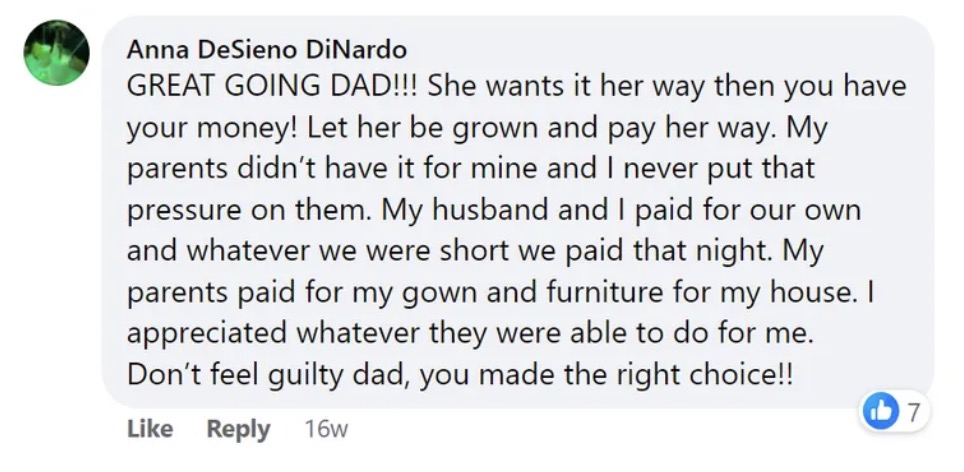Click the 16w comment timestamp
Image resolution: width=964 pixels, height=472 pixels.
pyautogui.click(x=325, y=430)
